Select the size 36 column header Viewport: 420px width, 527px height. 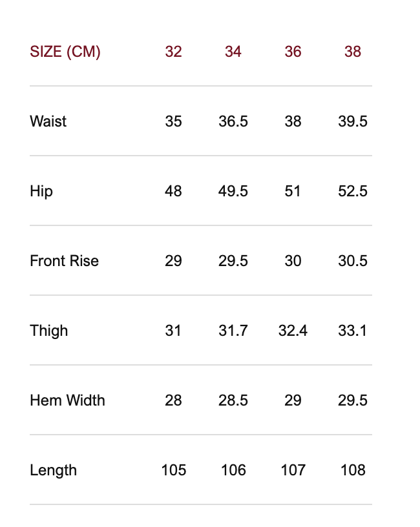[293, 52]
